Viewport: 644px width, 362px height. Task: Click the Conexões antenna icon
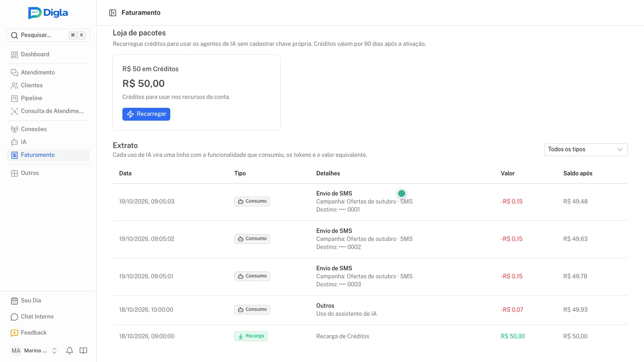[x=14, y=130]
